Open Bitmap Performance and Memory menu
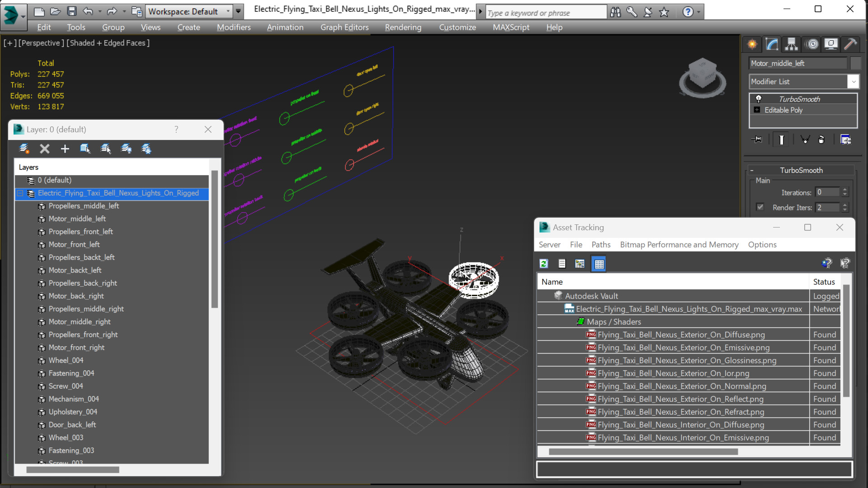The image size is (868, 488). point(679,245)
